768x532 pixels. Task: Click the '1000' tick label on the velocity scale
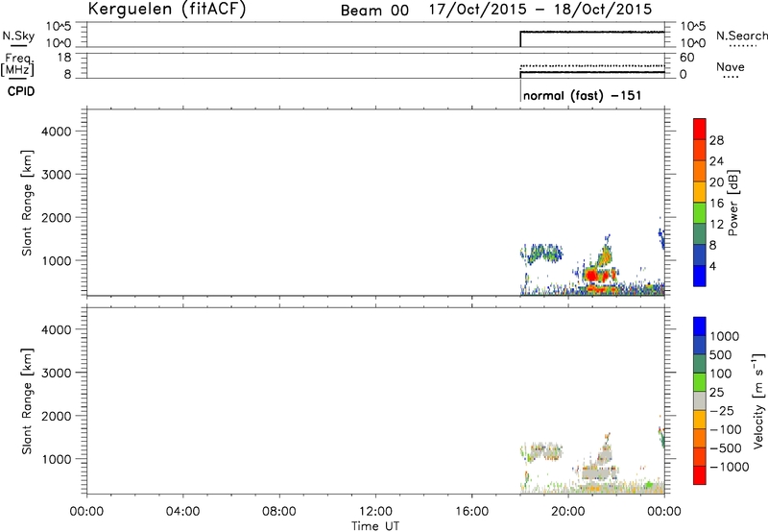(725, 336)
